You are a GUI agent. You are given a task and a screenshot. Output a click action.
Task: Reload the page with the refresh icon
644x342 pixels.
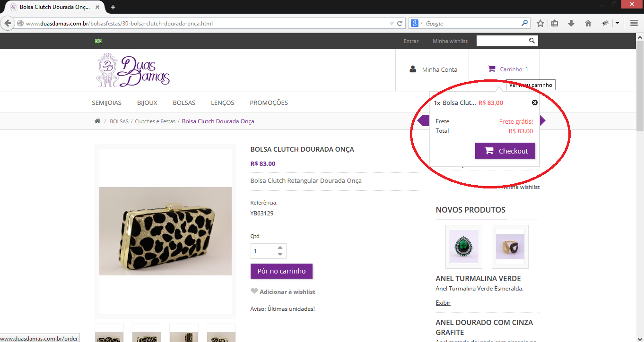coord(400,23)
